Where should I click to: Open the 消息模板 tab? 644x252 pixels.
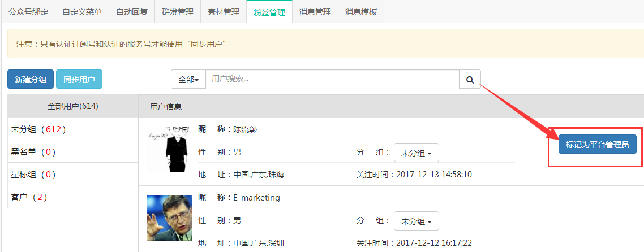pyautogui.click(x=361, y=12)
